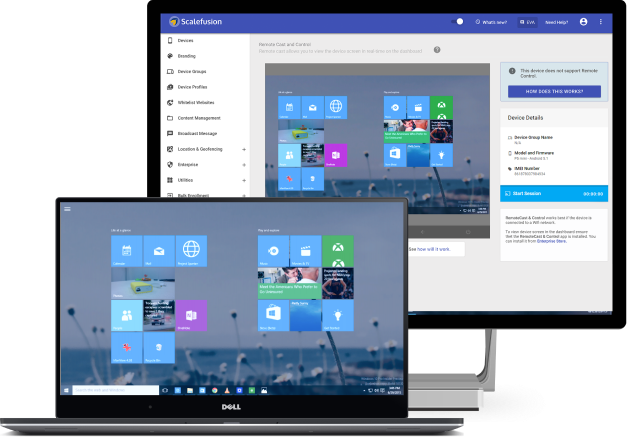The image size is (627, 438).
Task: Expand Location & Geofencing with its plus
Action: click(244, 149)
